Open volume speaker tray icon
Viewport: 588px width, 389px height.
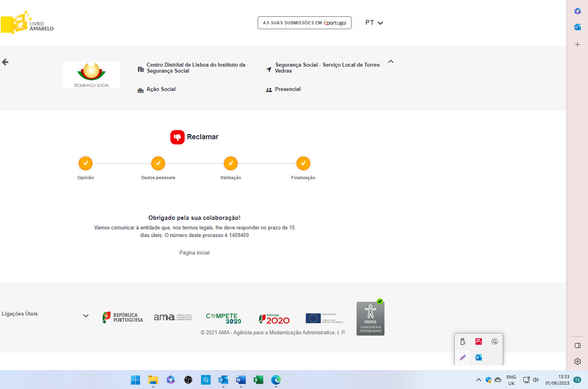pos(536,380)
